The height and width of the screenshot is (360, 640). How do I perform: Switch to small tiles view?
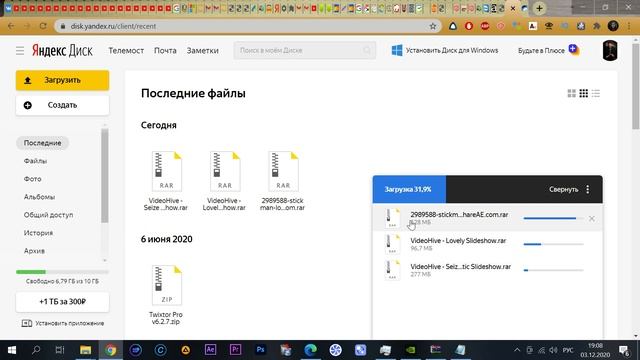[x=584, y=93]
